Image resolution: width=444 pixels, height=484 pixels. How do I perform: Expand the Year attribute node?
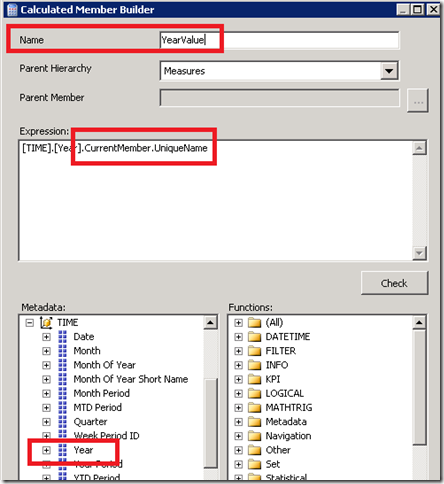pos(46,450)
